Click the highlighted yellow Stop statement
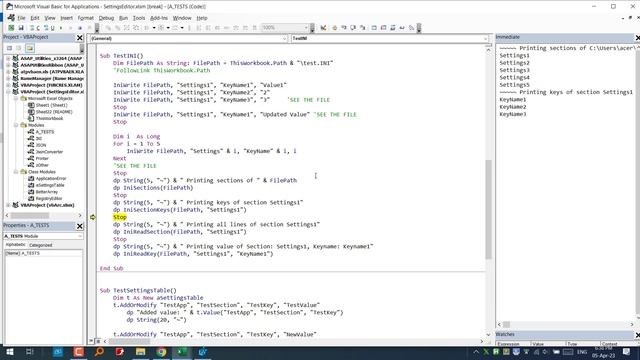Screen dimensions: 640x360 point(120,217)
